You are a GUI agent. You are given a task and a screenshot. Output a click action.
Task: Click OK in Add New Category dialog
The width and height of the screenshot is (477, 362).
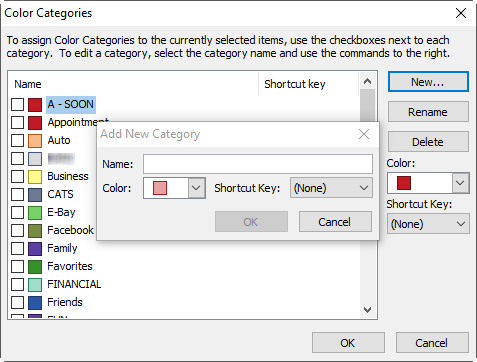(251, 222)
